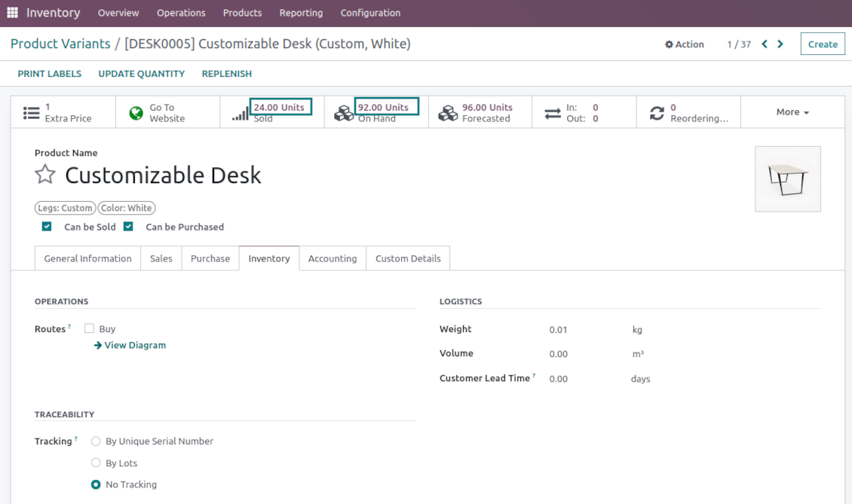Uncheck the Can be Sold checkbox
The height and width of the screenshot is (504, 852).
click(47, 227)
